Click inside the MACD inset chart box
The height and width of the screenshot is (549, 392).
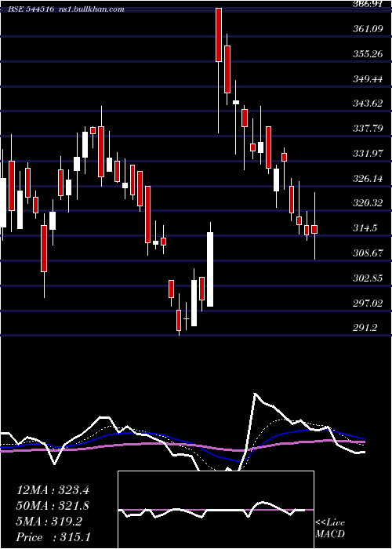[x=216, y=510]
